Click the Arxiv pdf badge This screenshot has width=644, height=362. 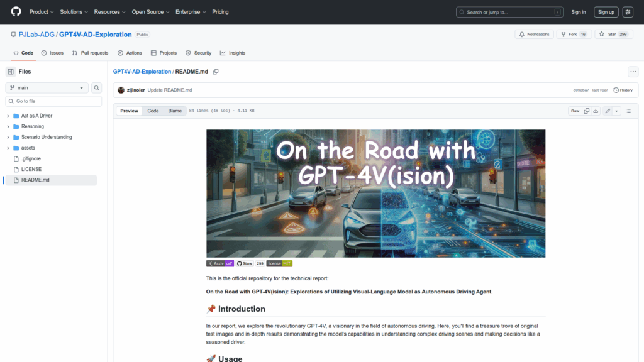(x=220, y=263)
